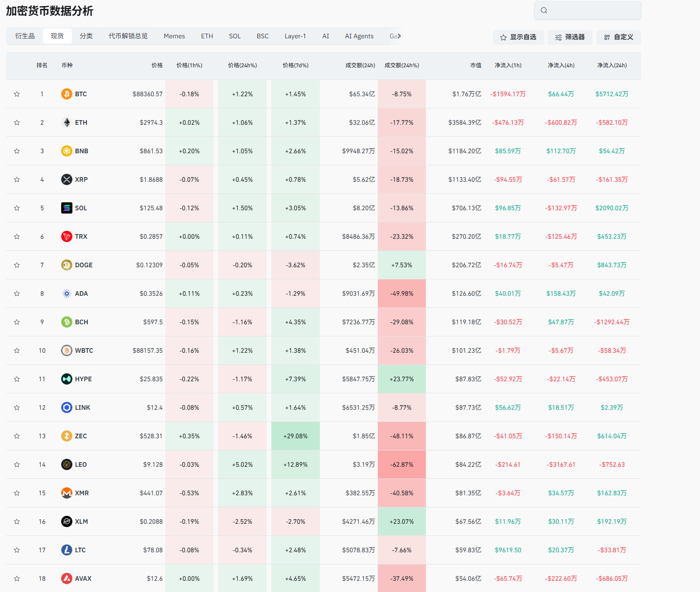The image size is (700, 592).
Task: Click the Solana SOL coin icon
Action: (x=67, y=208)
